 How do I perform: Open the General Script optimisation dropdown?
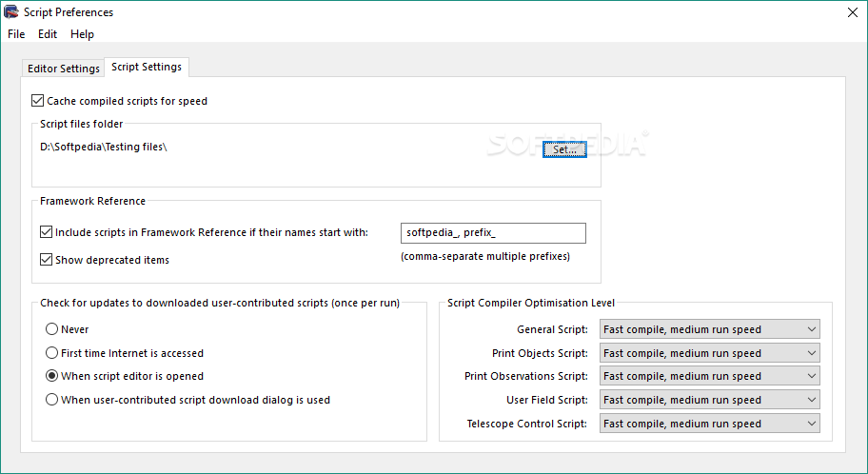pos(710,329)
